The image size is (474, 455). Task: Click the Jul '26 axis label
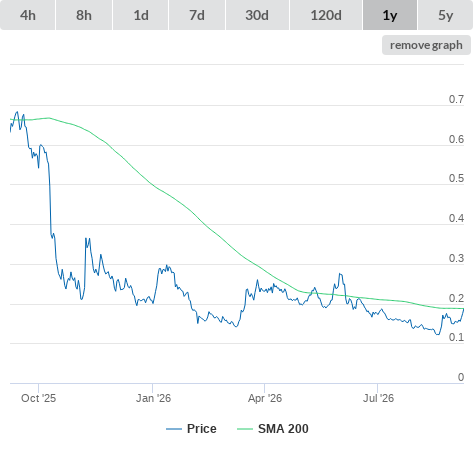click(x=378, y=398)
